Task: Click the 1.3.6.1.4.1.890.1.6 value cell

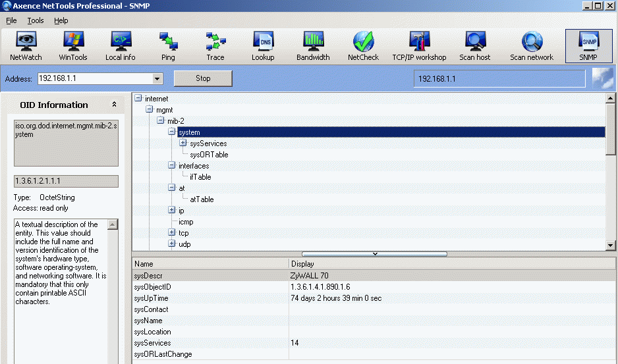Action: tap(320, 287)
